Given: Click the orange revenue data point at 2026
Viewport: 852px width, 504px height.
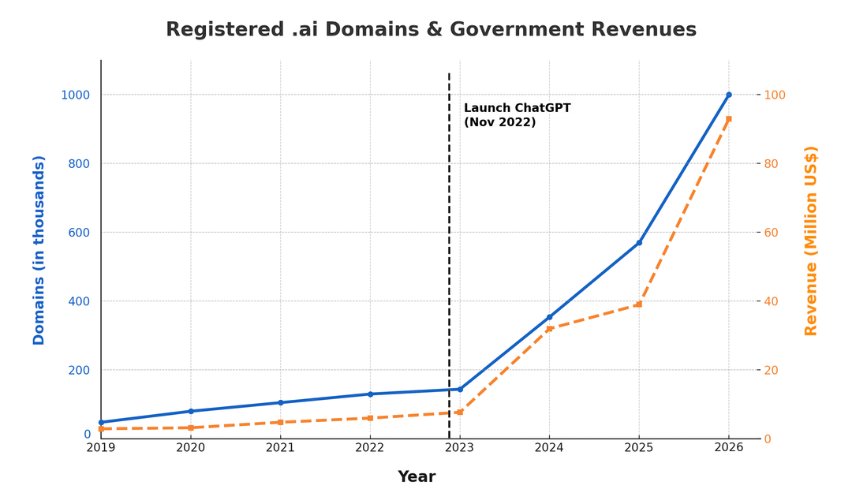Looking at the screenshot, I should tap(728, 119).
